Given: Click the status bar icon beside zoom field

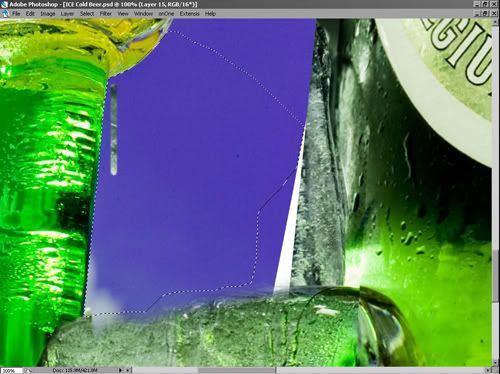Looking at the screenshot, I should pyautogui.click(x=28, y=370).
